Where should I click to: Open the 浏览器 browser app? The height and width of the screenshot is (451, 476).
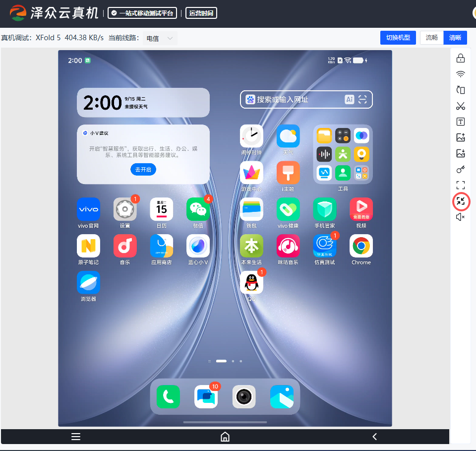88,282
